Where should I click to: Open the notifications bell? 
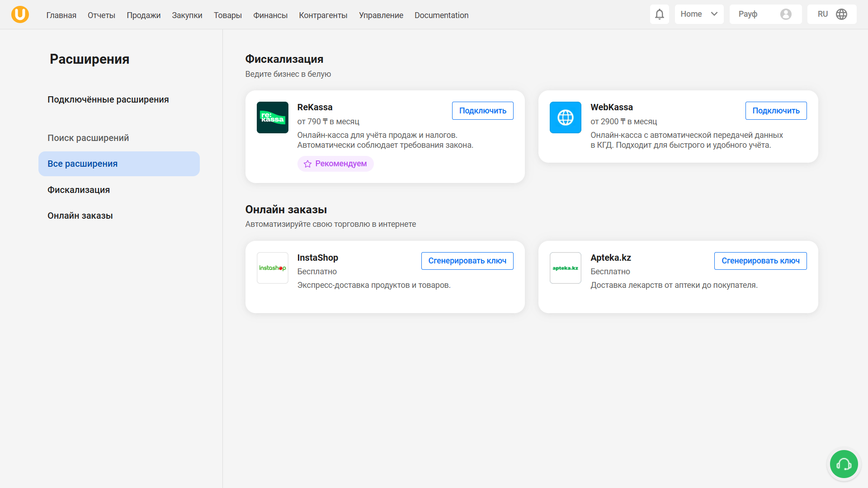coord(659,14)
